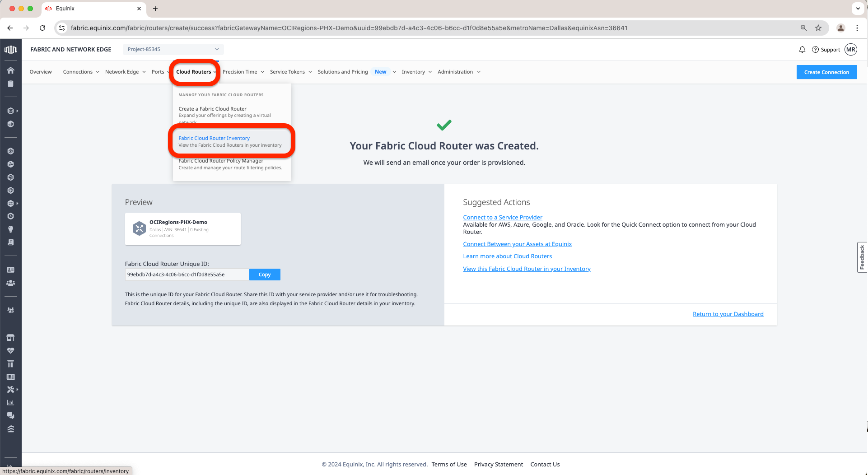Open the MR user avatar menu
The width and height of the screenshot is (868, 475).
tap(851, 50)
